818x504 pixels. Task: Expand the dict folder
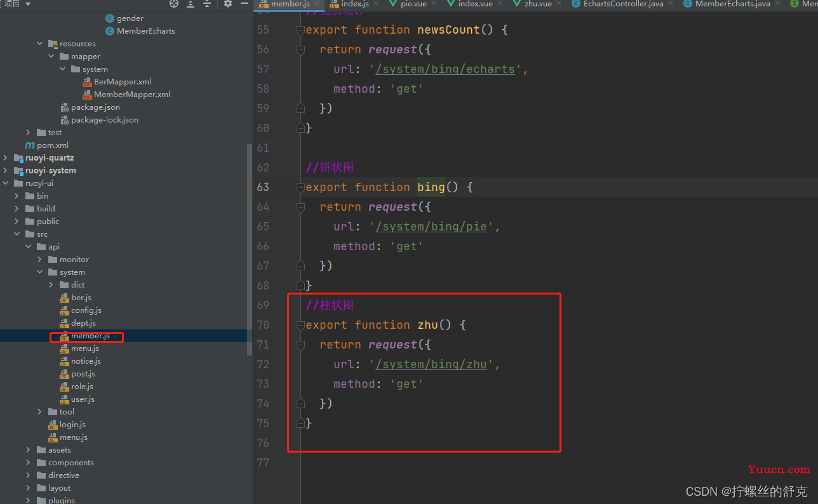coord(51,285)
